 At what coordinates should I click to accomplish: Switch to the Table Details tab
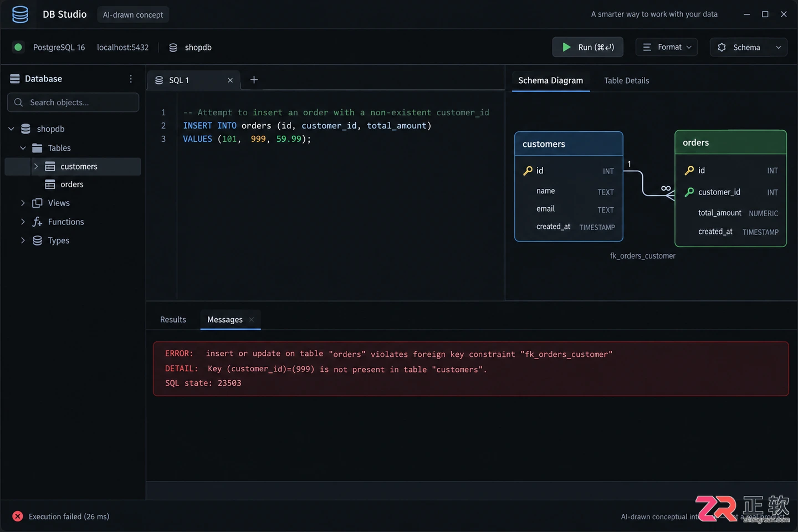point(627,80)
